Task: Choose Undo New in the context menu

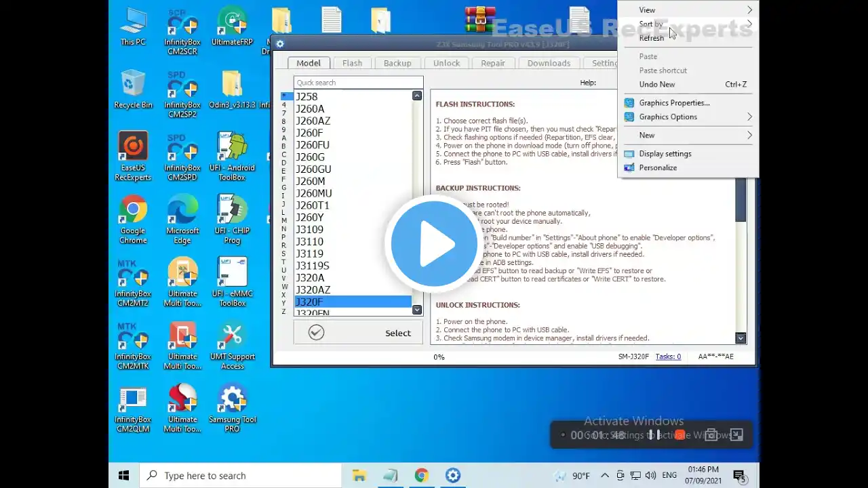Action: [688, 84]
